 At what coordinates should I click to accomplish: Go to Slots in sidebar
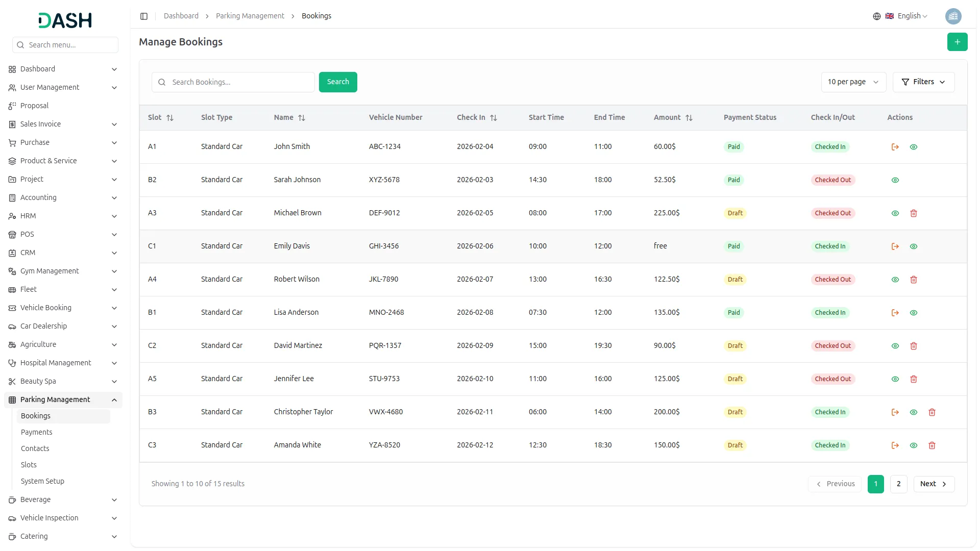(x=29, y=465)
